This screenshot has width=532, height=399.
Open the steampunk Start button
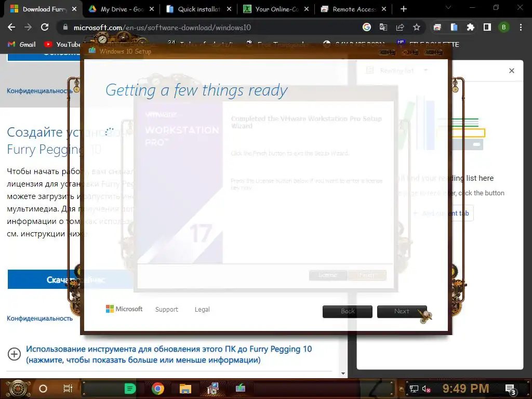(18, 389)
